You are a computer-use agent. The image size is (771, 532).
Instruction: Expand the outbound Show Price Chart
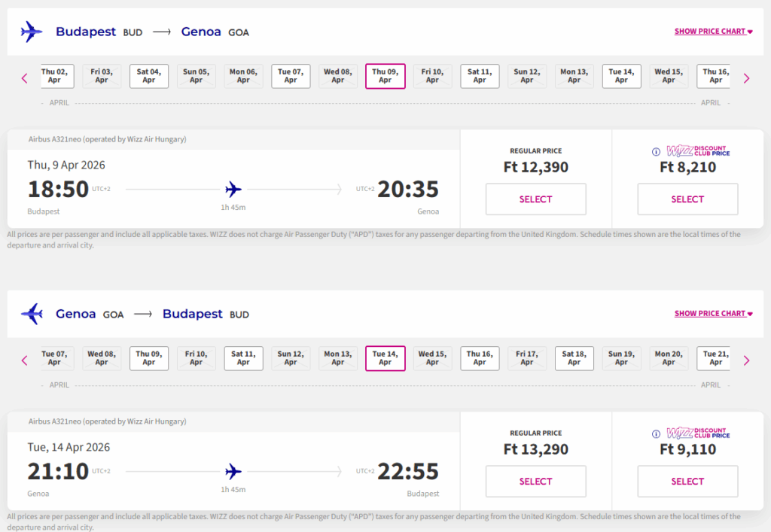tap(713, 32)
